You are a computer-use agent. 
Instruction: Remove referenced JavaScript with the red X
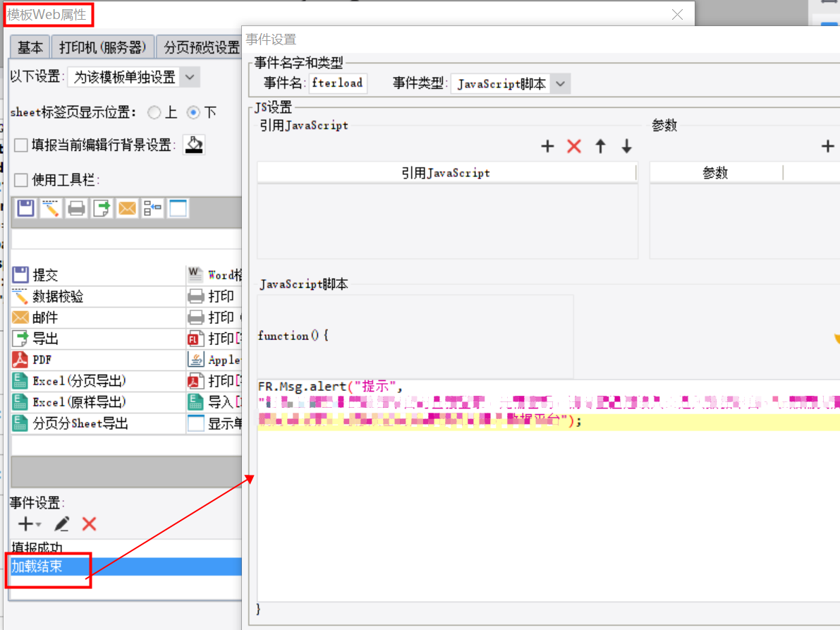click(x=574, y=146)
